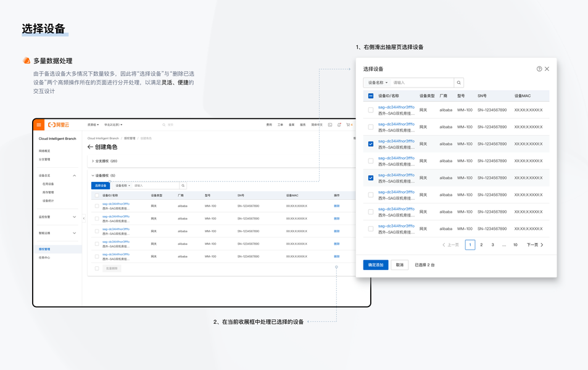Tick checkbox beside 批量删除

coord(97,268)
